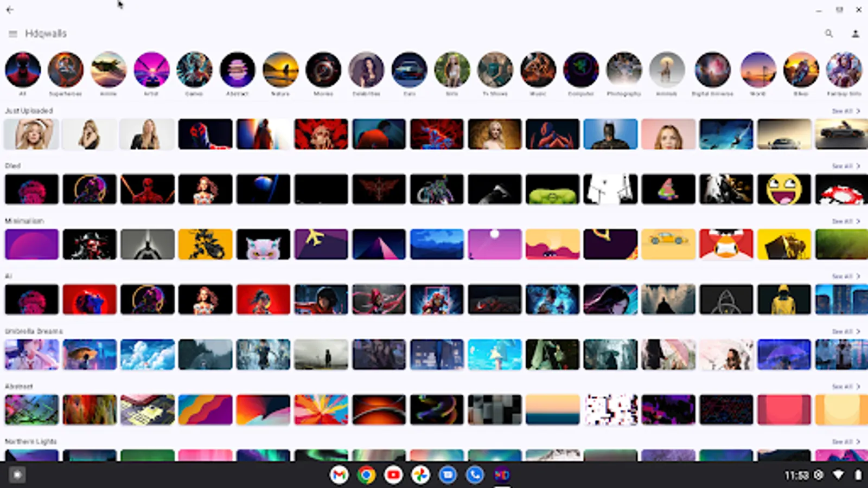
Task: Expand See All for Minimalism row
Action: click(x=846, y=221)
